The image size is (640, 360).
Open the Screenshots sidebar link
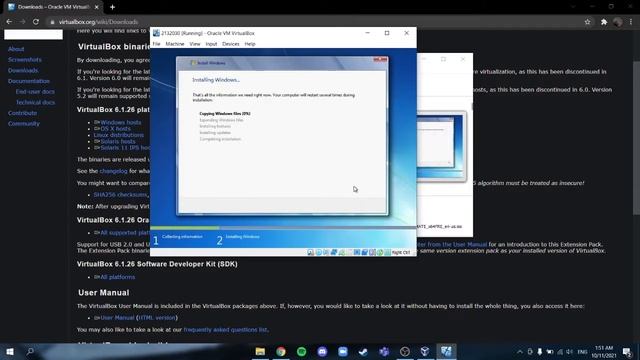click(24, 60)
